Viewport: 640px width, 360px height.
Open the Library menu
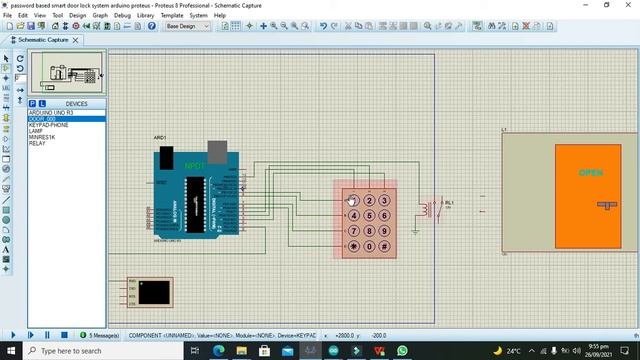pyautogui.click(x=145, y=16)
